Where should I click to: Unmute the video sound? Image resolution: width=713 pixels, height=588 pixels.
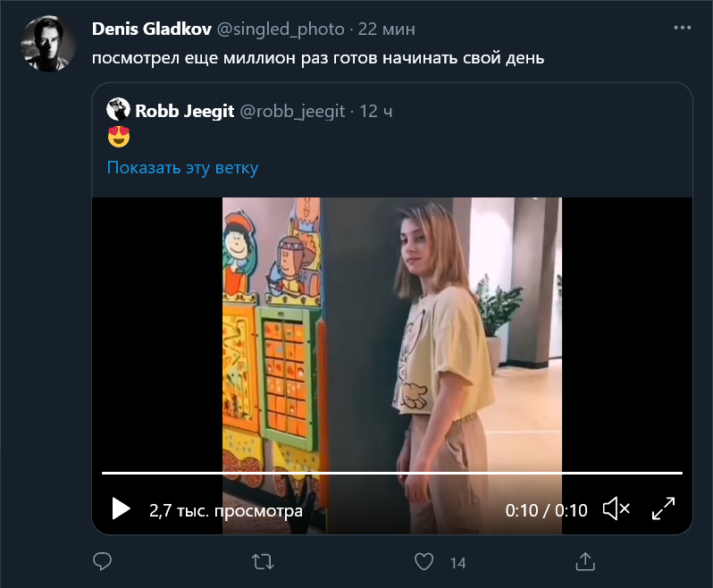(x=617, y=509)
